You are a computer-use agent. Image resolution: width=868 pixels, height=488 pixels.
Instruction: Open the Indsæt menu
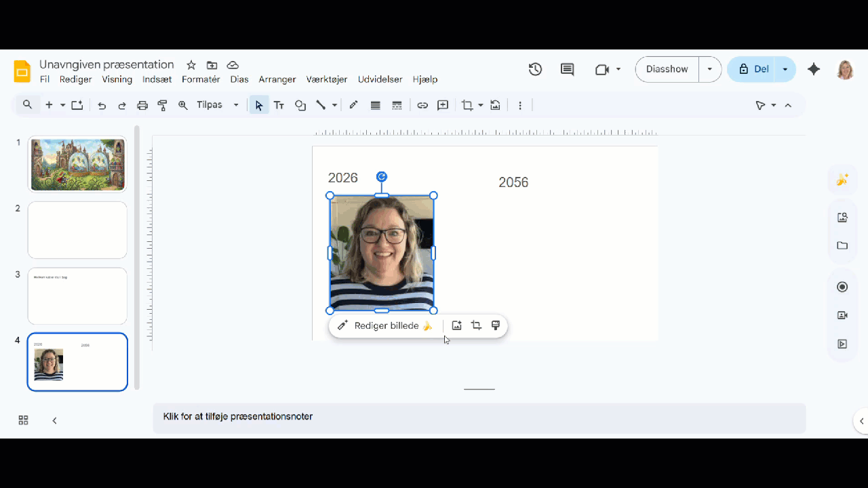(157, 79)
